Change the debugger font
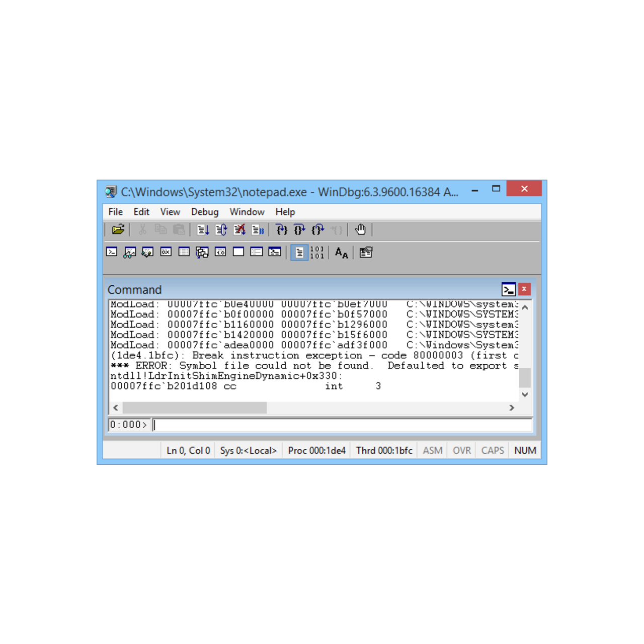The height and width of the screenshot is (644, 644). 341,253
